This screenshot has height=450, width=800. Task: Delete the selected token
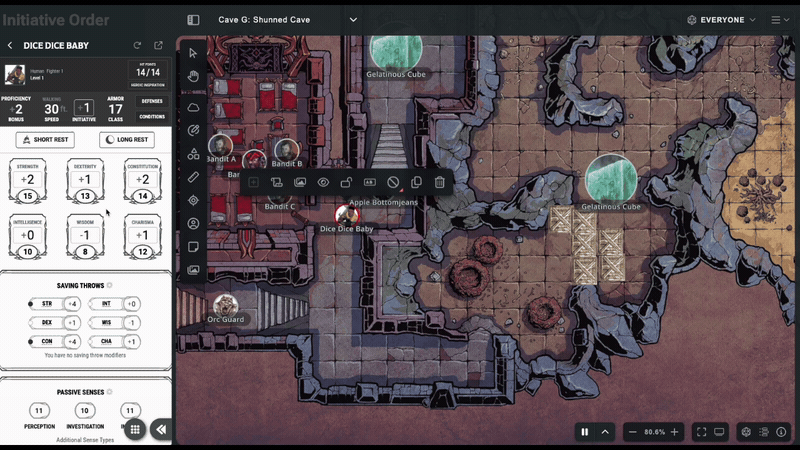[x=439, y=182]
